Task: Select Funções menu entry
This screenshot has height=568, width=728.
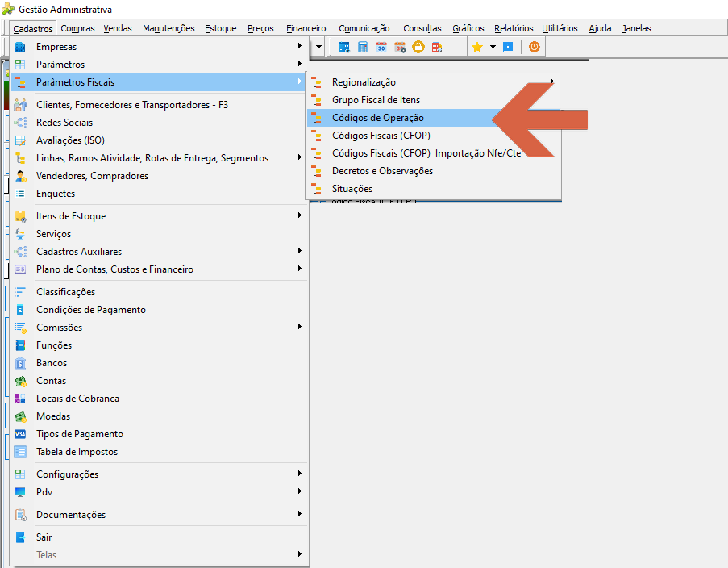Action: 158,345
